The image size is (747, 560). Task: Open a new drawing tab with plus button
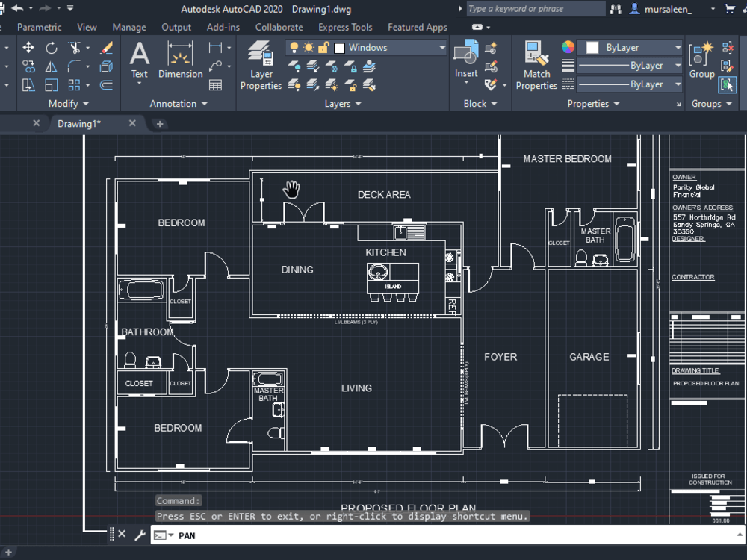[x=160, y=124]
